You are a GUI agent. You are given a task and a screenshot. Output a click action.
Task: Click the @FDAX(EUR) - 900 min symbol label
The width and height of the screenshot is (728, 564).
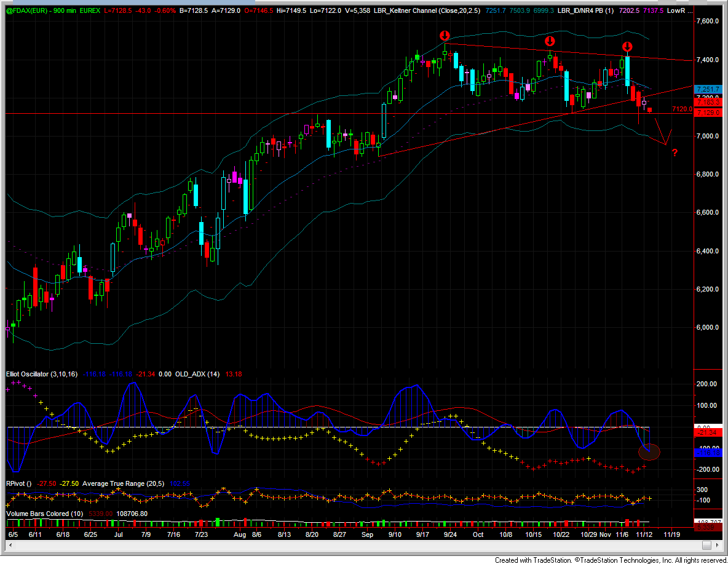click(x=41, y=10)
